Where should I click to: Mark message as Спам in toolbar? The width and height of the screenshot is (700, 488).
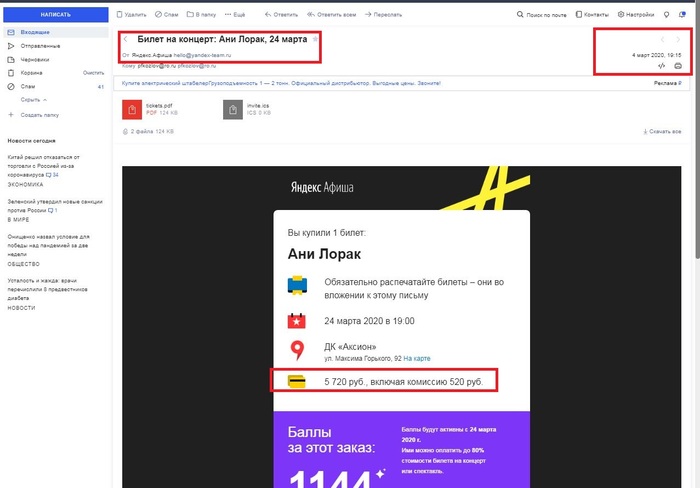tap(167, 15)
